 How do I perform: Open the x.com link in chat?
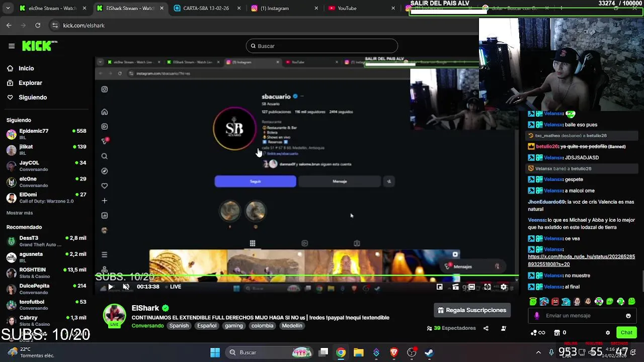(581, 260)
